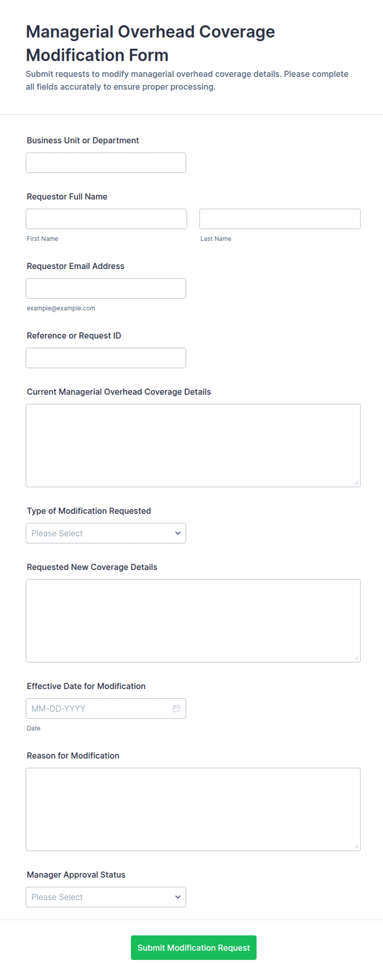
Task: Select the Requestor Email Address field
Action: pyautogui.click(x=106, y=288)
